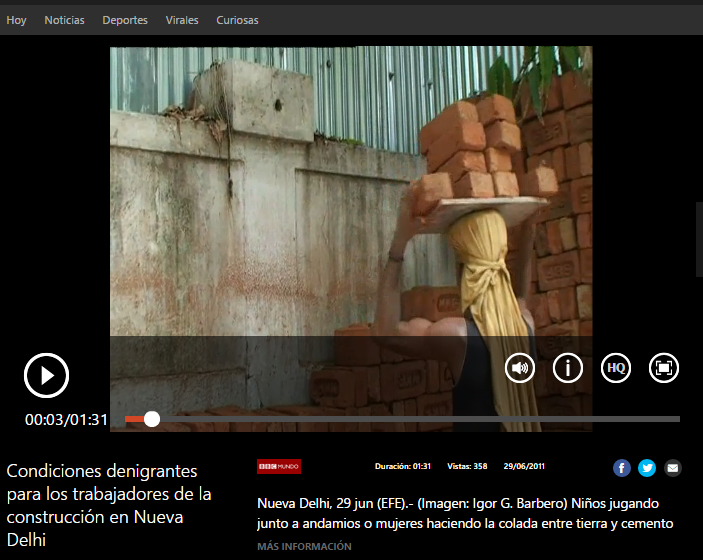Enter fullscreen video mode

point(663,368)
